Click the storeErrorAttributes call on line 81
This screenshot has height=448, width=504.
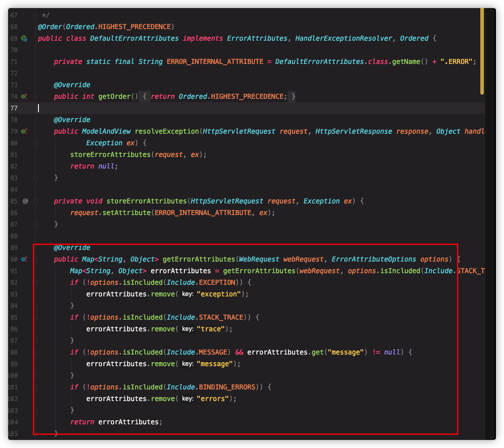(x=110, y=155)
